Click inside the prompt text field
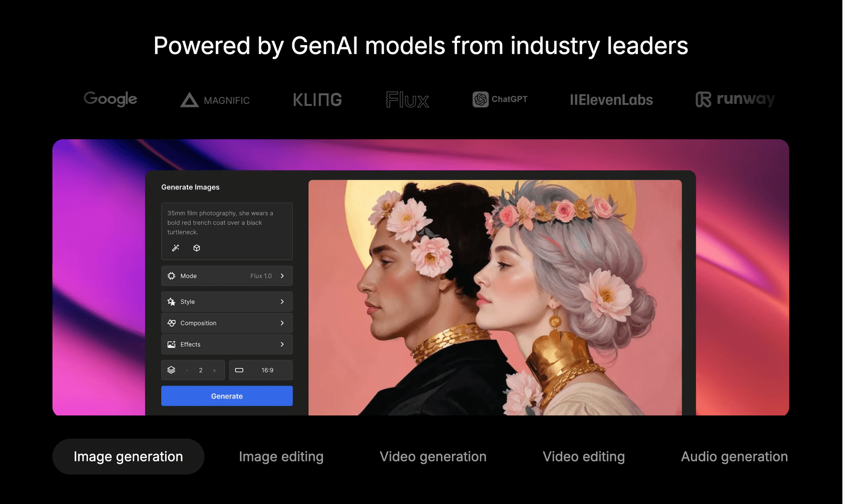The image size is (843, 504). (x=227, y=231)
